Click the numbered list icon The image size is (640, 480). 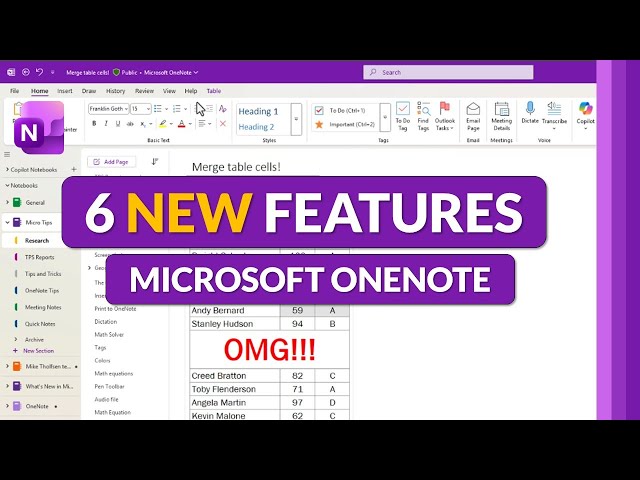pyautogui.click(x=176, y=109)
